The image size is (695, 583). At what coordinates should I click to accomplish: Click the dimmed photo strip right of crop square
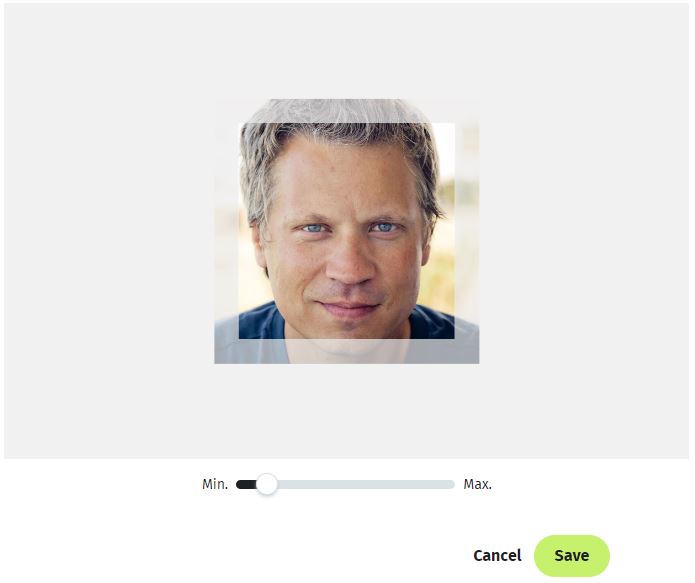tap(467, 231)
